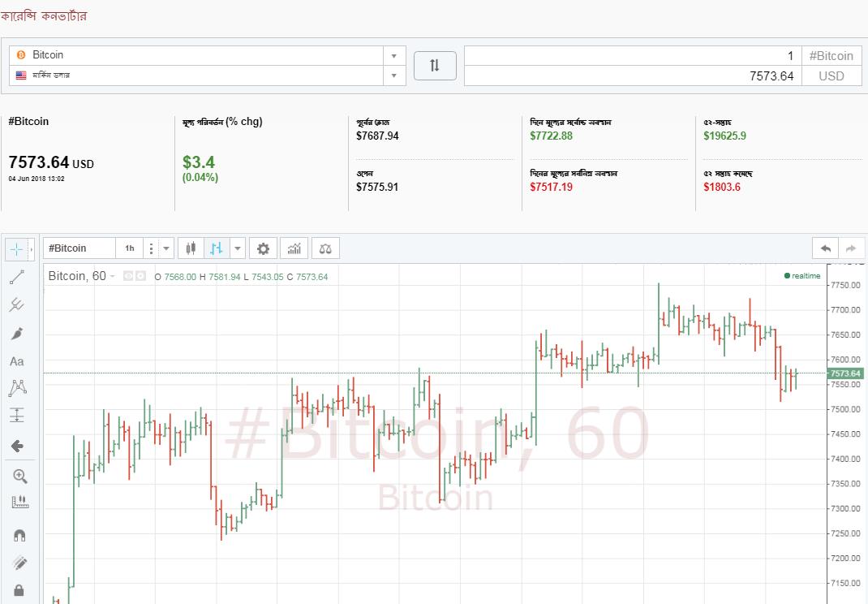
Task: Click the 7150.00 price axis label
Action: tap(846, 583)
